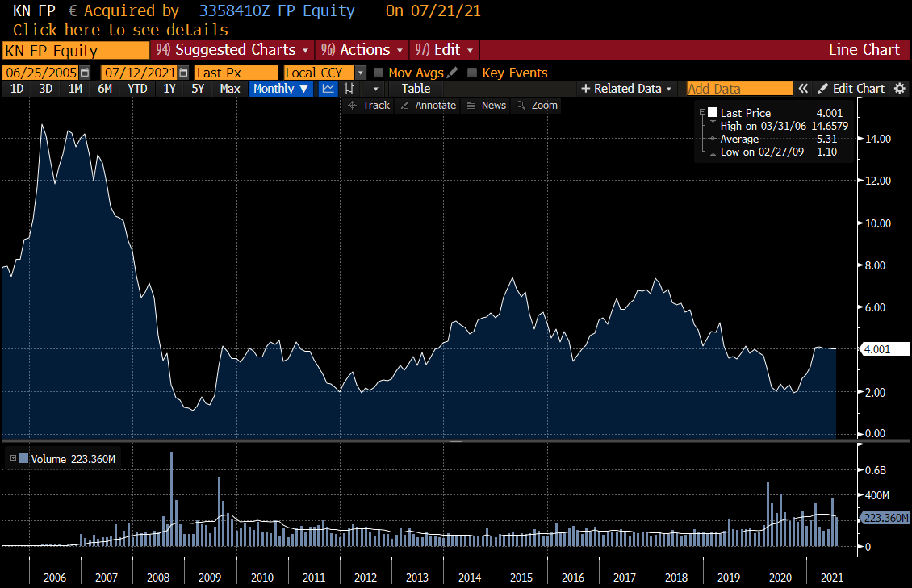Click the divider handle between price and volume panels
Image resolution: width=912 pixels, height=588 pixels.
point(456,440)
